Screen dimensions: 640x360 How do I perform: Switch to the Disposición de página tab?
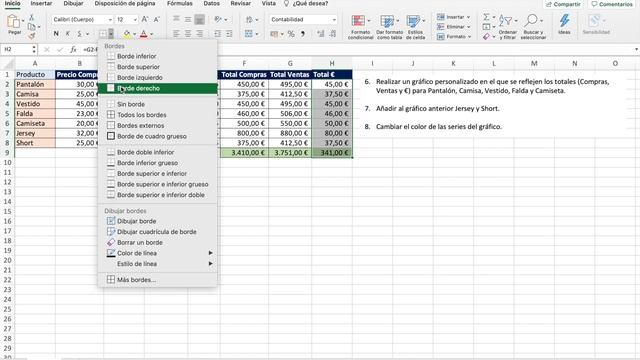(x=125, y=3)
